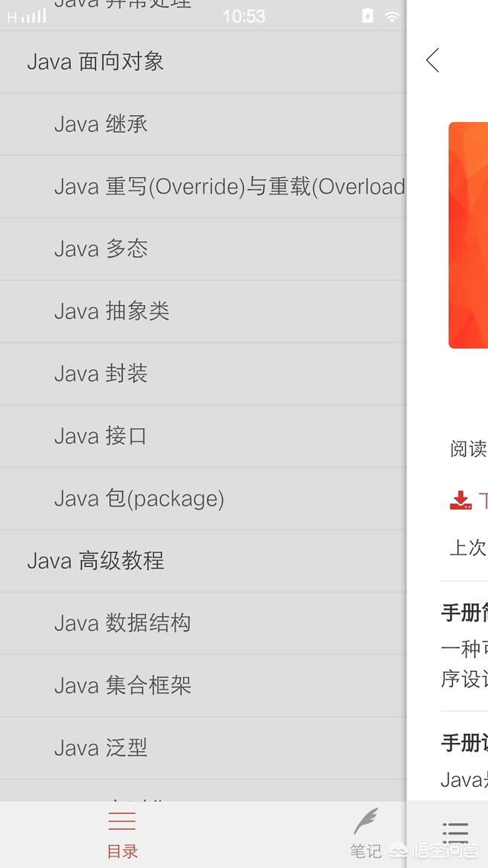Open the Java 抽象类 chapter
Viewport: 488px width, 868px height.
[x=203, y=311]
